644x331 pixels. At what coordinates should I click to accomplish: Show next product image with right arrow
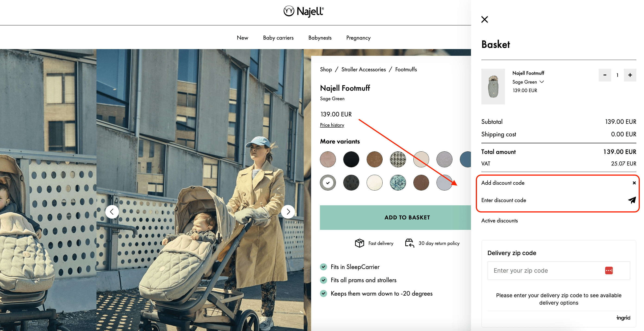[x=288, y=212]
